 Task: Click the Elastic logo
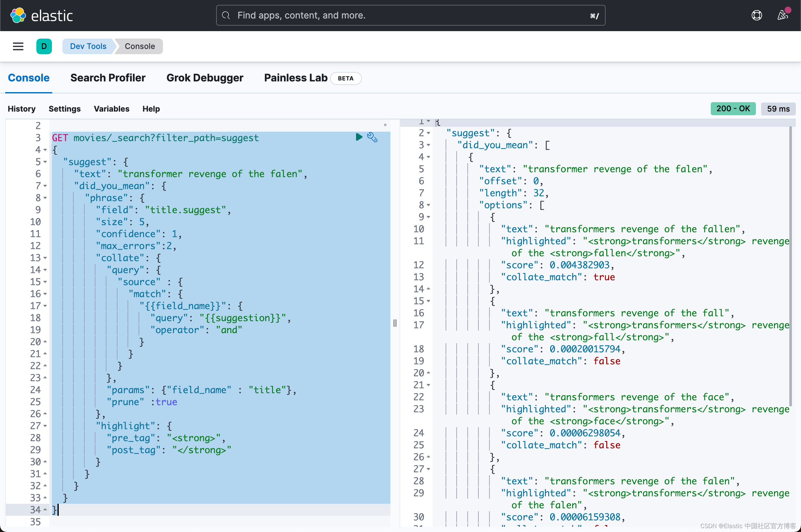click(18, 16)
